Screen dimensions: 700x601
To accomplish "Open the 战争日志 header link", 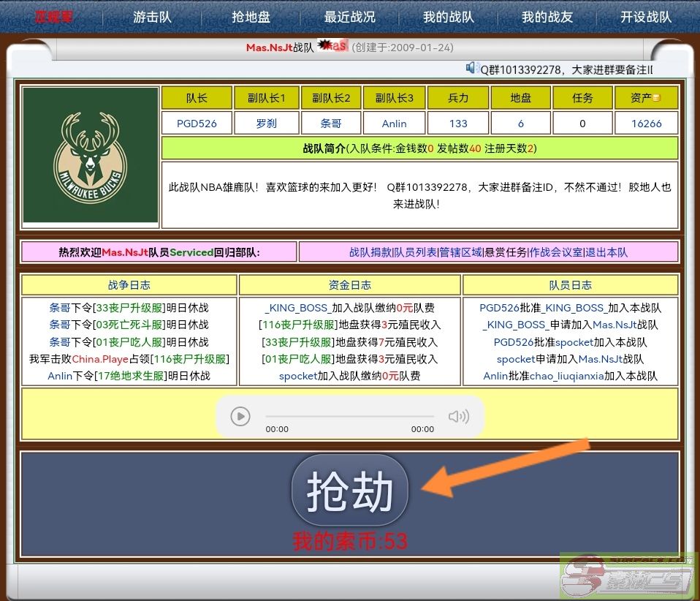I will coord(129,285).
